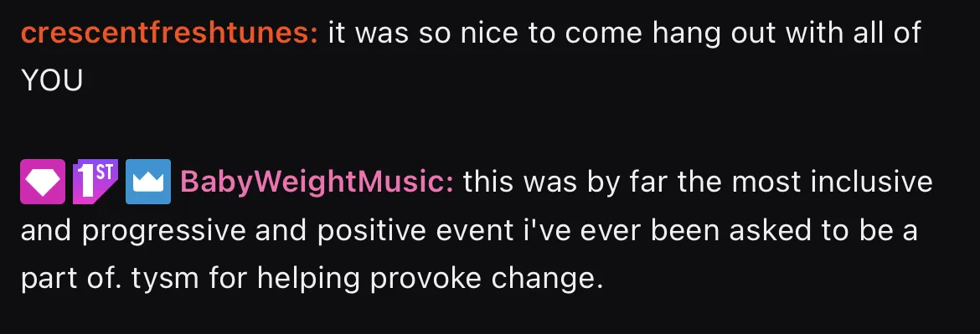
Task: Click the pink diamond chat badge
Action: point(43,182)
